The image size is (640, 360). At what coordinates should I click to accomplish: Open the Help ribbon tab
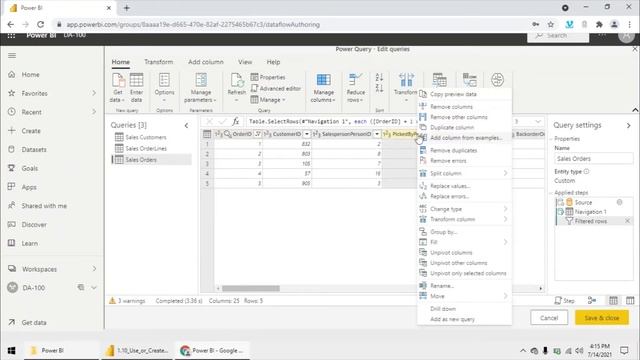click(x=273, y=62)
